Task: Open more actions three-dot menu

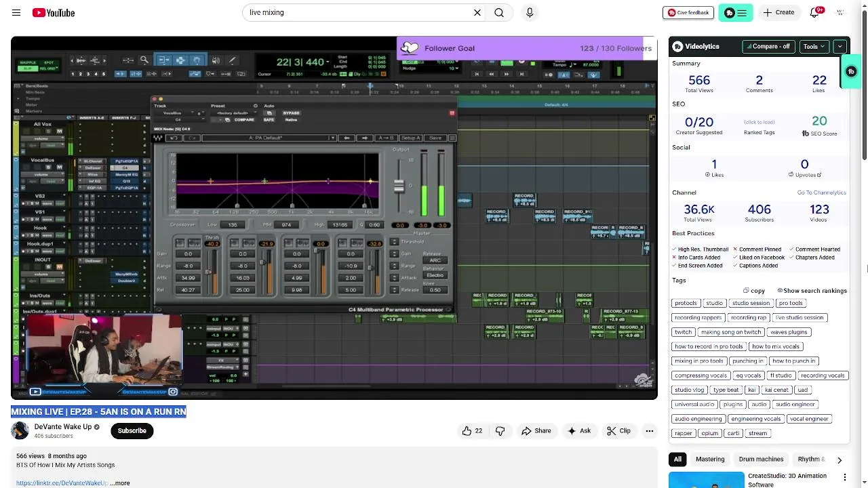Action: (649, 430)
